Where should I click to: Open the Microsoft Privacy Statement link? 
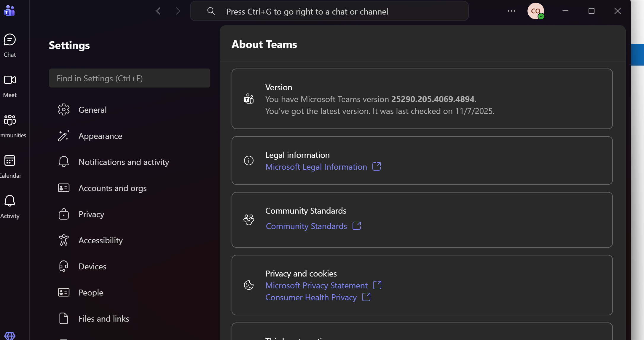click(316, 285)
